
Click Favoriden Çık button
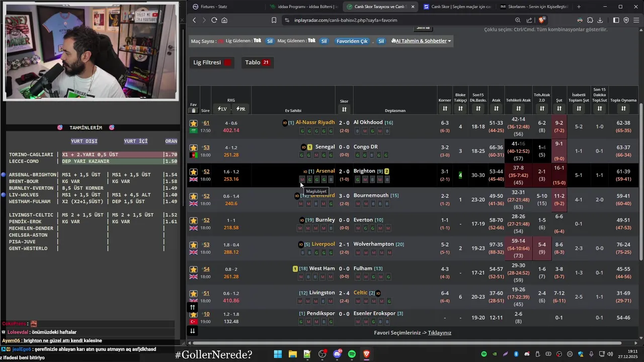[352, 41]
